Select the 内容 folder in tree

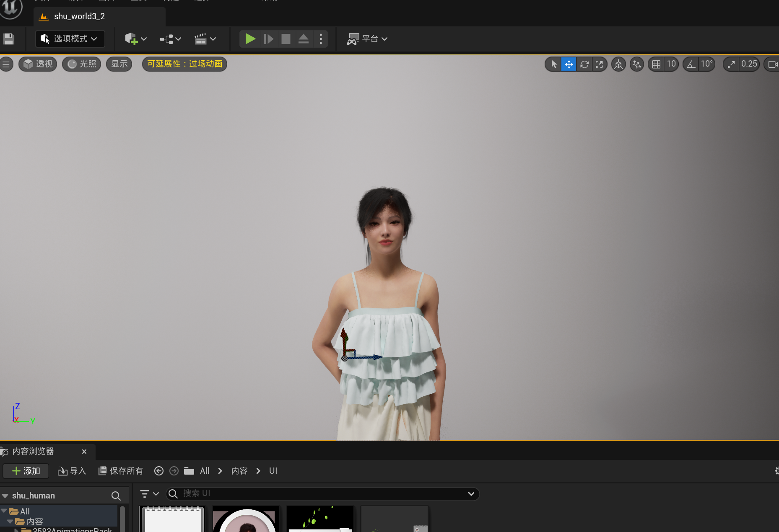(x=59, y=522)
